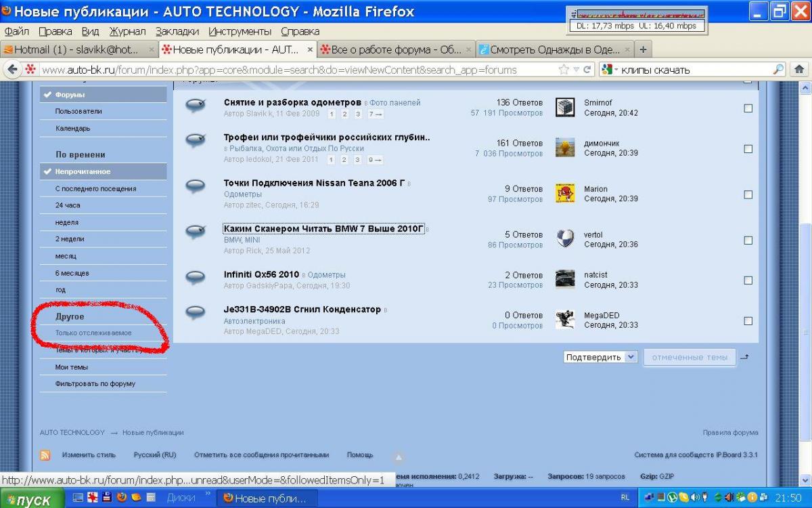The width and height of the screenshot is (812, 508).
Task: Click the Только отслеживаемое filter link
Action: (93, 333)
